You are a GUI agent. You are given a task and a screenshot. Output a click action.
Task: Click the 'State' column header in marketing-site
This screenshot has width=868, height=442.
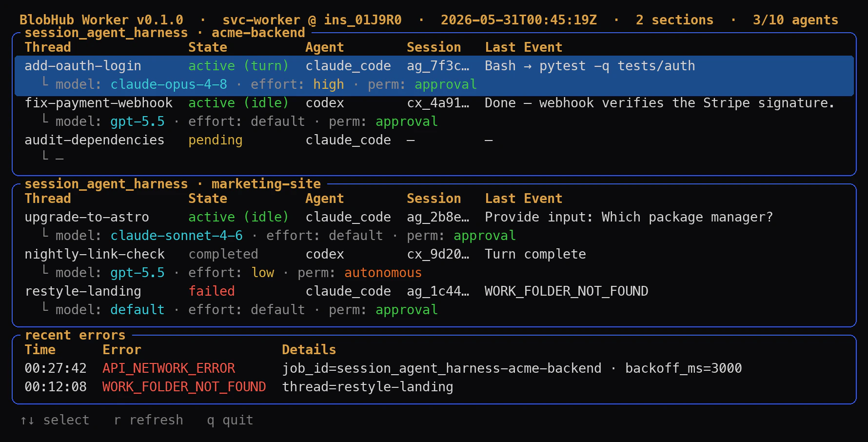coord(208,199)
